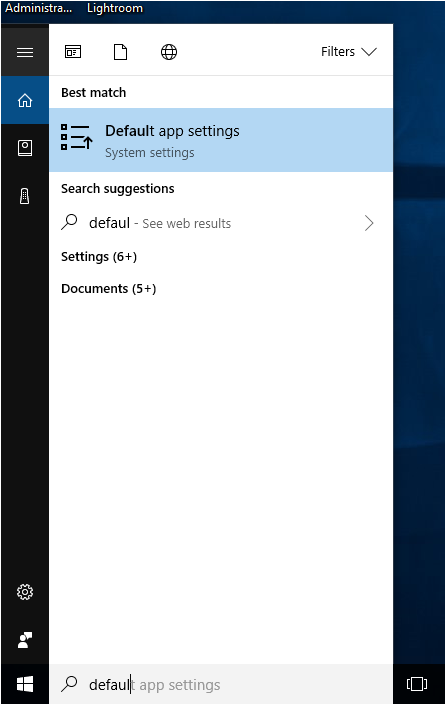Open the Settings gear in the sidebar
This screenshot has width=445, height=710.
click(25, 592)
